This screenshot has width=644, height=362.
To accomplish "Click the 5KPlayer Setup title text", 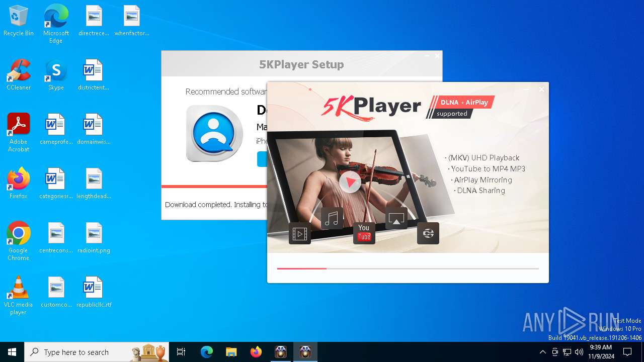I will [x=301, y=64].
